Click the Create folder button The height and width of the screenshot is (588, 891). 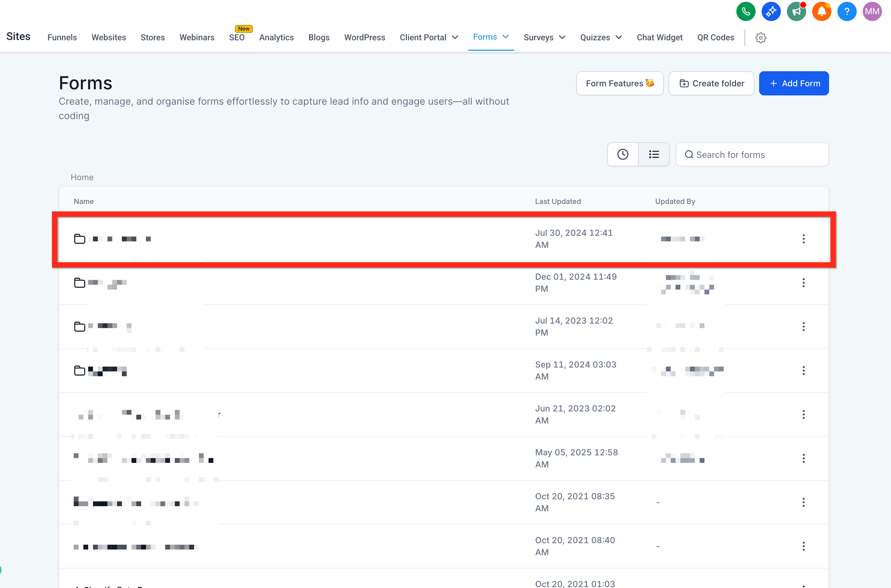point(711,83)
